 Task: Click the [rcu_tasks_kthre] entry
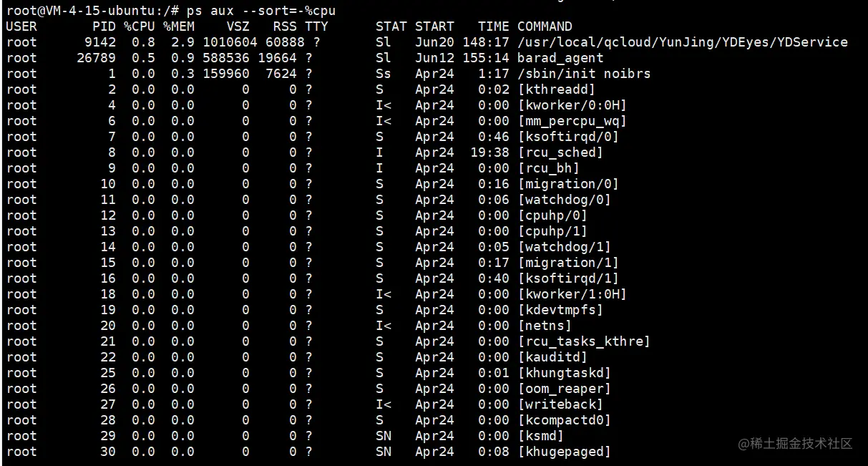(584, 341)
